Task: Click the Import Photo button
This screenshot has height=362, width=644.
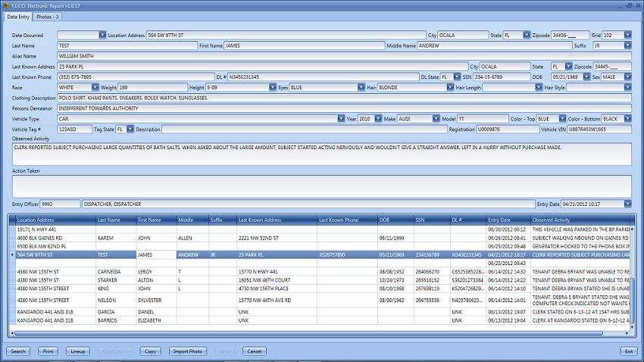Action: coord(187,351)
